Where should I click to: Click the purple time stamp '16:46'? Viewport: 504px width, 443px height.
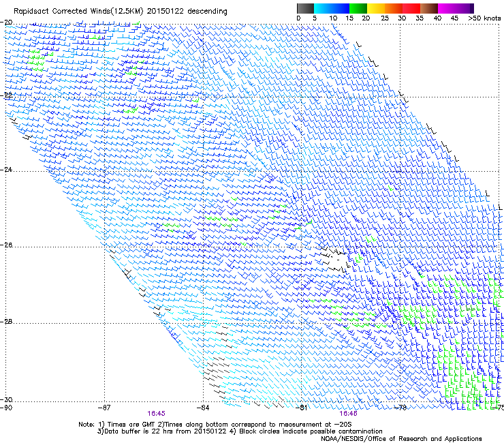point(348,414)
